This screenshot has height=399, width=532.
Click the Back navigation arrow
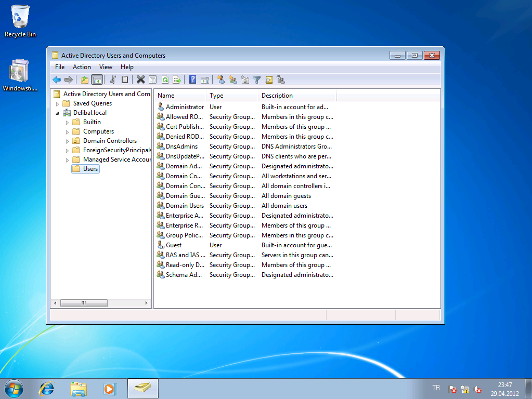tap(56, 79)
